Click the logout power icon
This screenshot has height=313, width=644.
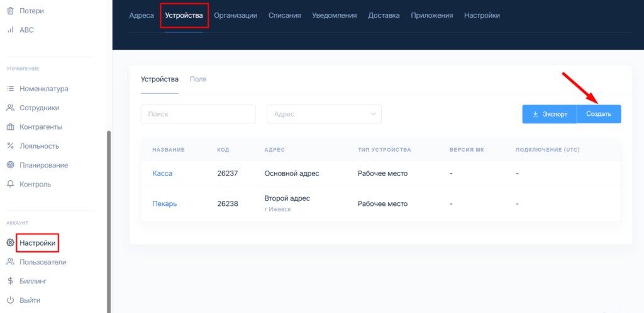click(x=10, y=300)
